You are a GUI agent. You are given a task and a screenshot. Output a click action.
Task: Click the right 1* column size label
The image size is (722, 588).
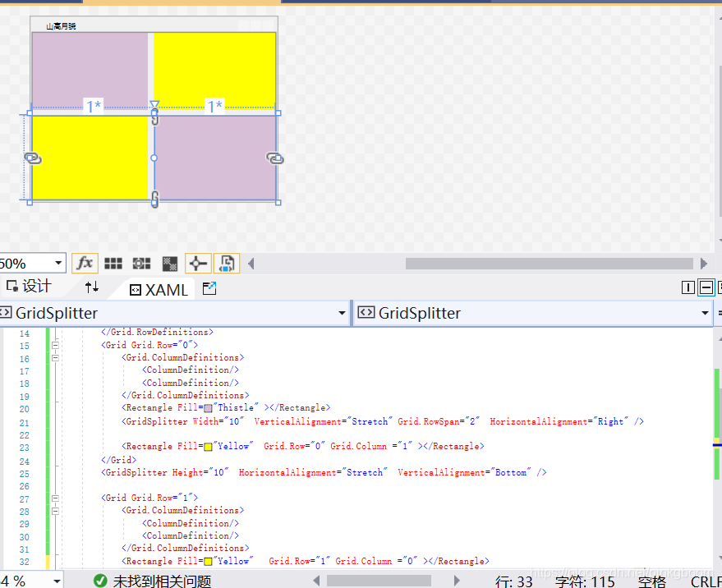click(x=215, y=107)
